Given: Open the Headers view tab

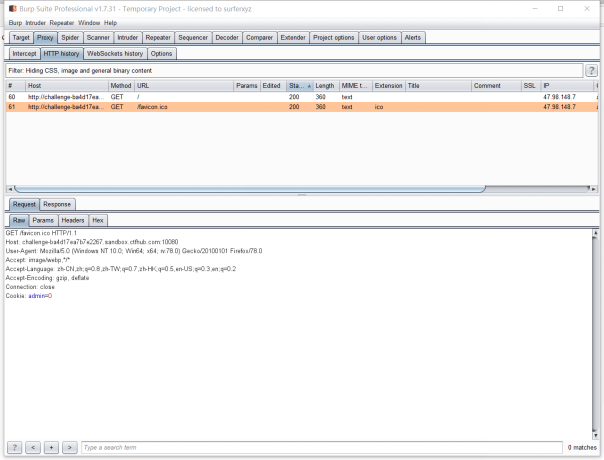Looking at the screenshot, I should point(73,220).
